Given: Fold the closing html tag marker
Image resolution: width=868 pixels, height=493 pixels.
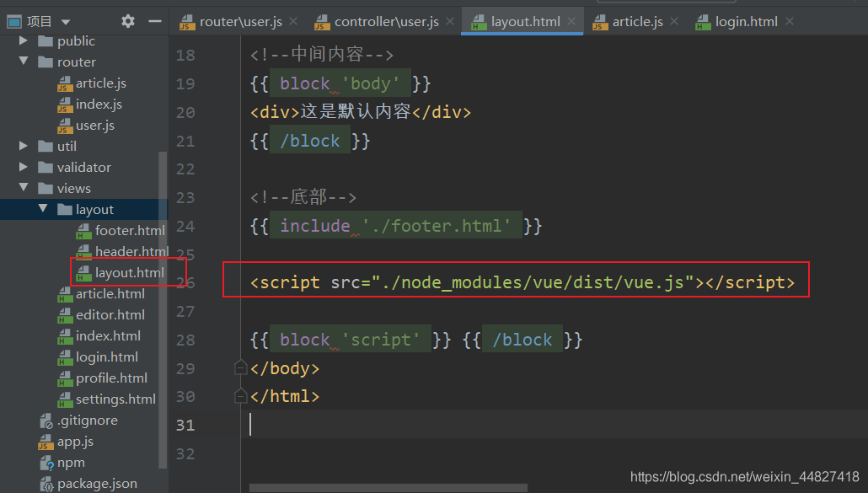Looking at the screenshot, I should (240, 395).
